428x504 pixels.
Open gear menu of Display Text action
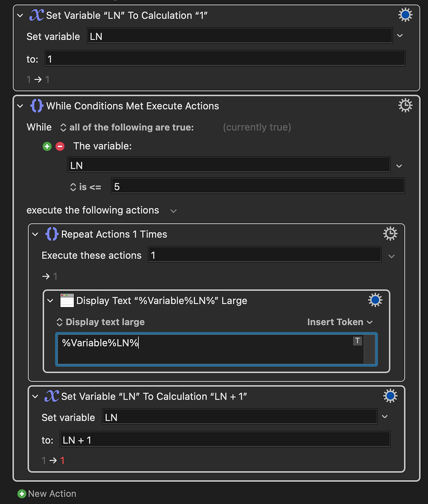click(x=375, y=300)
